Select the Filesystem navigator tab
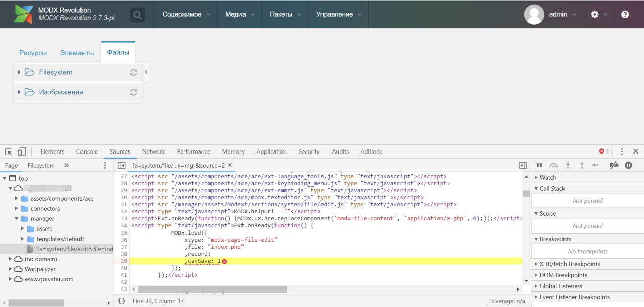 click(41, 165)
